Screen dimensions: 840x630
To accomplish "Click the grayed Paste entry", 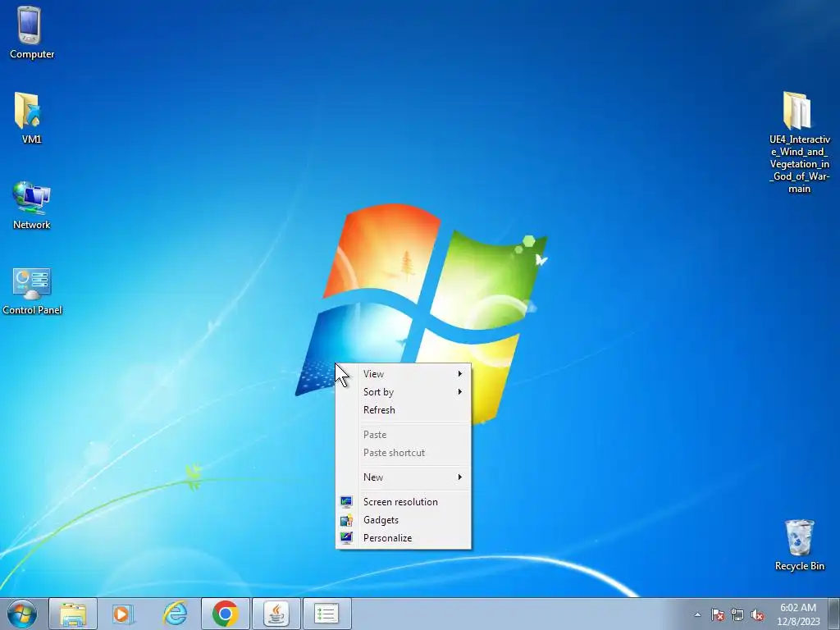I will coord(404,435).
